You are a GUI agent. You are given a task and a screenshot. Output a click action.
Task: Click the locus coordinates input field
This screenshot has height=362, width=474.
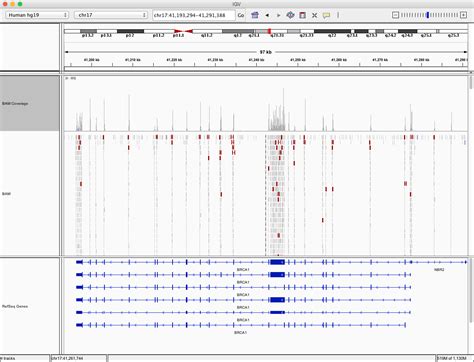(194, 15)
